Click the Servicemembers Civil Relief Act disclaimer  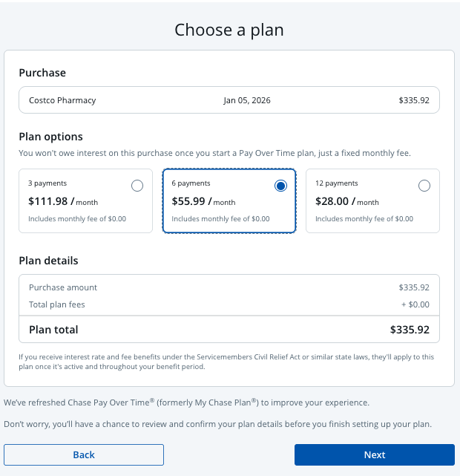click(226, 362)
